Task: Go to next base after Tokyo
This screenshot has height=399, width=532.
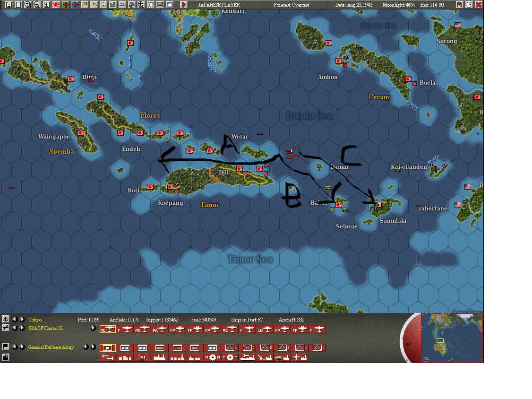Action: click(22, 320)
